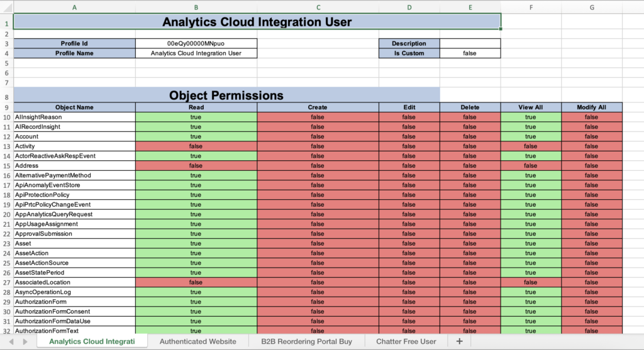
Task: Select the ApiAnomalyEventStore object cell
Action: [x=74, y=185]
